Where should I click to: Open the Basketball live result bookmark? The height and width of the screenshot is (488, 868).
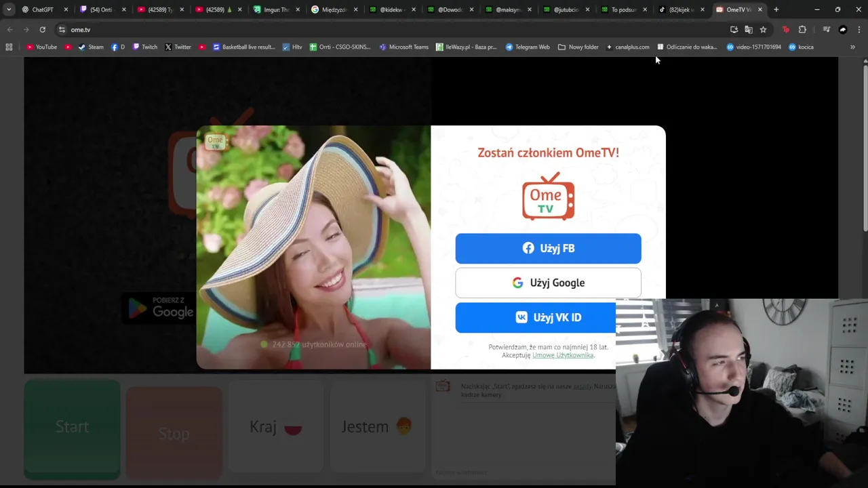tap(243, 47)
